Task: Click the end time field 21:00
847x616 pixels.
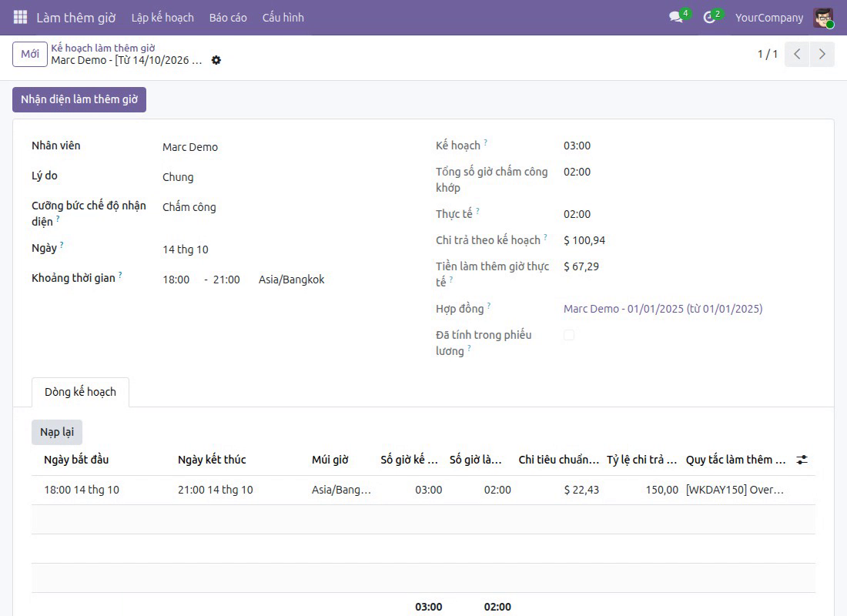Action: point(226,280)
